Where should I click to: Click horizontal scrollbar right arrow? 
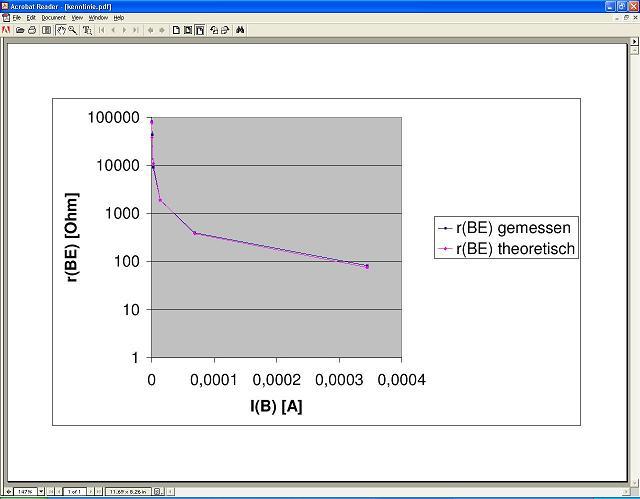[628, 492]
